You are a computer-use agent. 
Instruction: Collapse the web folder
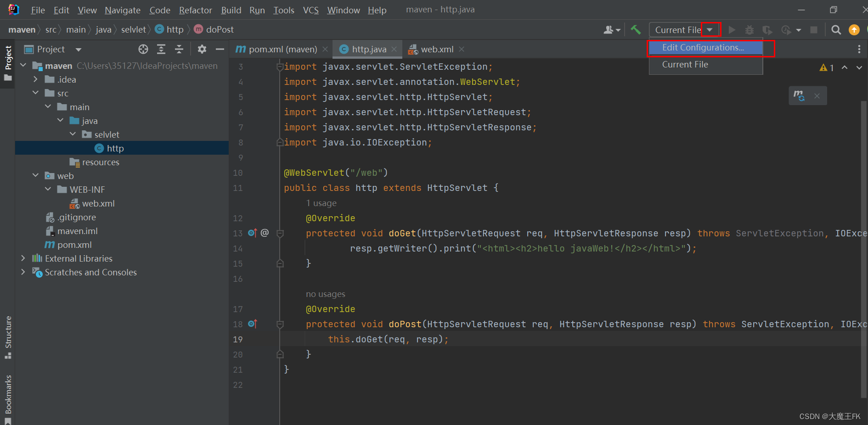click(x=36, y=175)
